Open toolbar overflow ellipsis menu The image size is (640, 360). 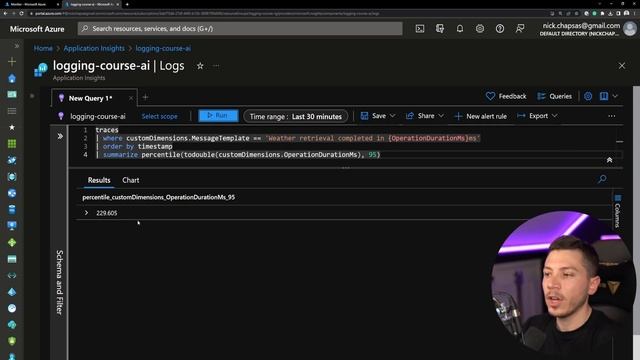(x=611, y=116)
